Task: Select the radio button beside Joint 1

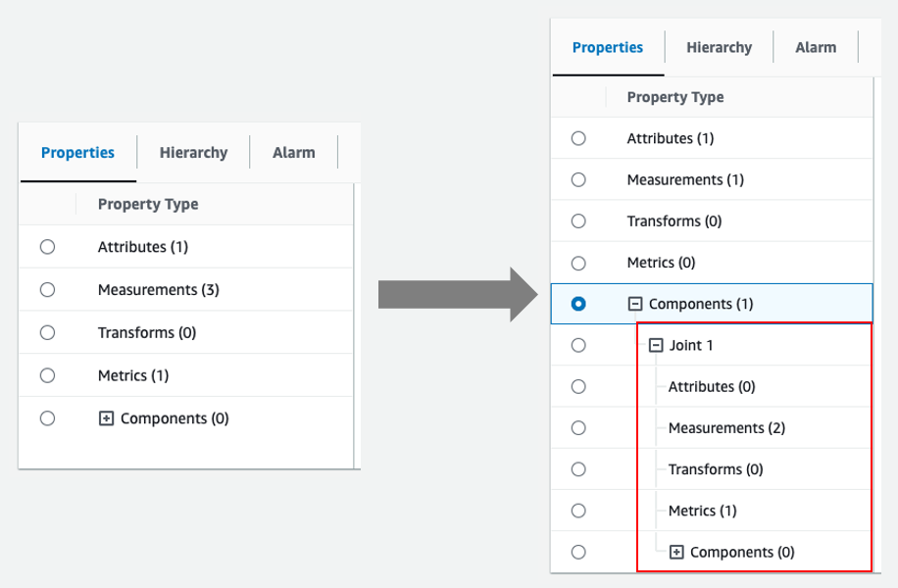Action: pos(578,345)
